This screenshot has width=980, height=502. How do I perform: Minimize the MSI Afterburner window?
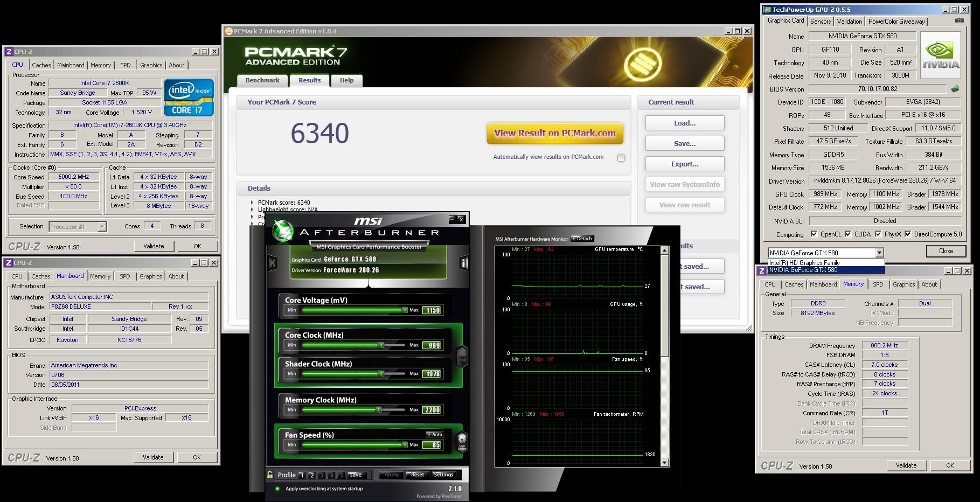click(452, 219)
